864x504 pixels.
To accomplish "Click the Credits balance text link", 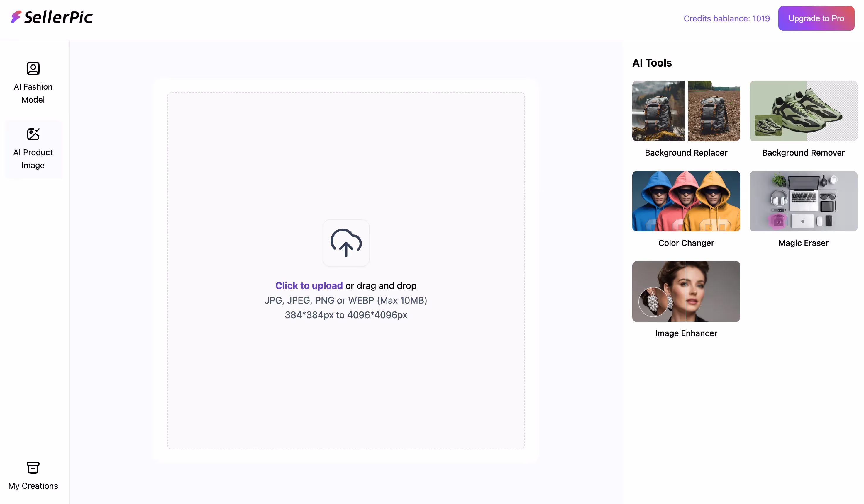I will click(726, 18).
